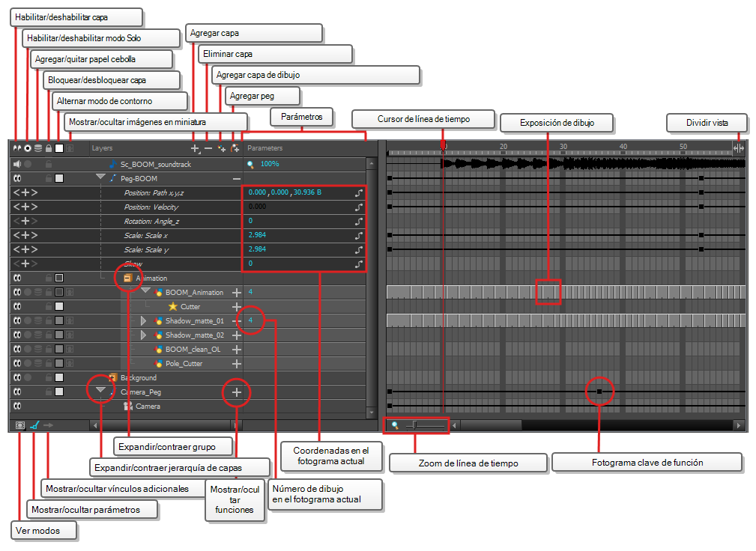The height and width of the screenshot is (551, 756).
Task: Click the Add Drawing Layer icon
Action: point(221,148)
